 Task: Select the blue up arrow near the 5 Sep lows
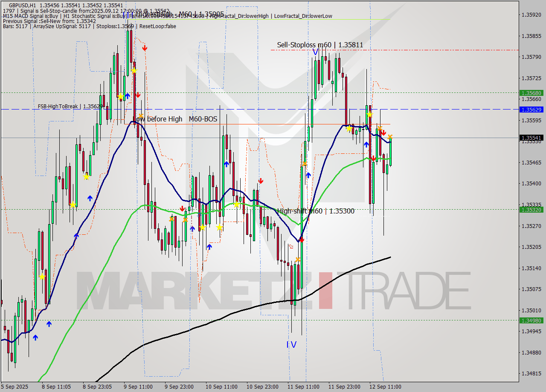[35, 337]
